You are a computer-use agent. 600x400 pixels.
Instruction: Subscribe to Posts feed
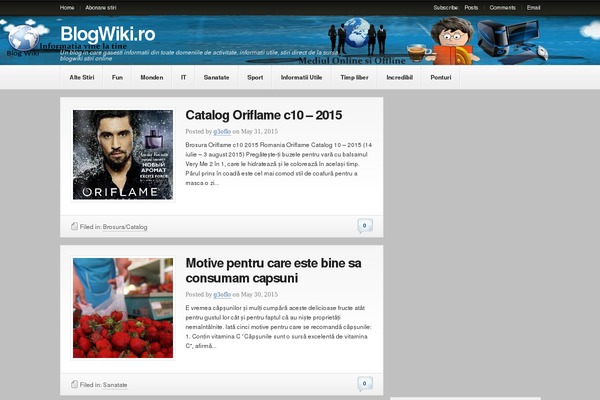(471, 8)
